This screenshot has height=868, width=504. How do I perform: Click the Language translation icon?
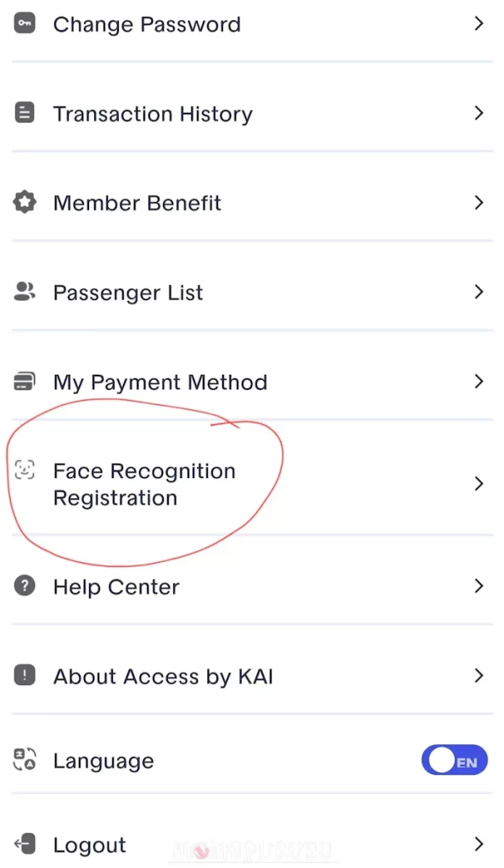25,760
